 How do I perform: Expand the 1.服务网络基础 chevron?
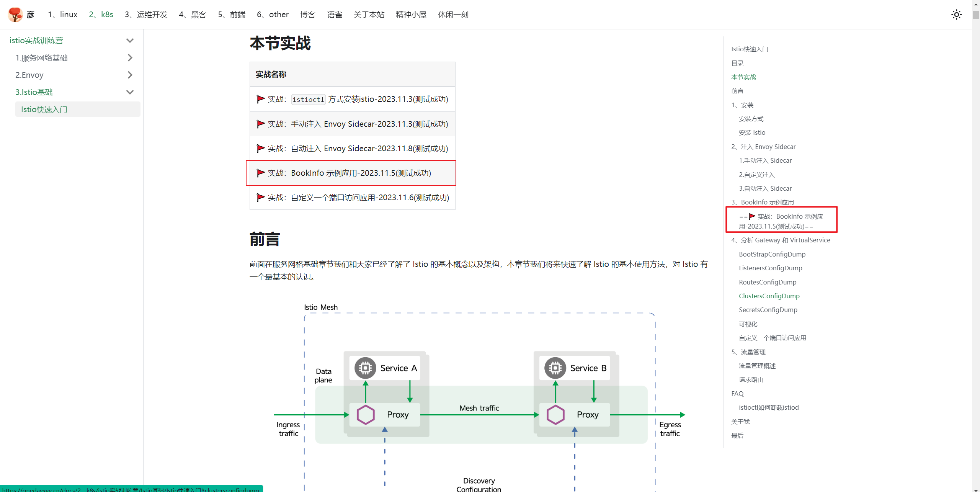130,58
